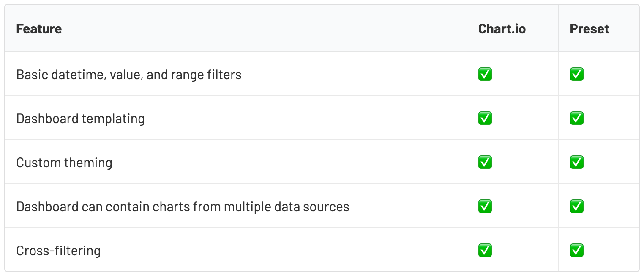Click the Chart.io checkmark for Basic datetime filters
The width and height of the screenshot is (644, 276).
pos(485,75)
